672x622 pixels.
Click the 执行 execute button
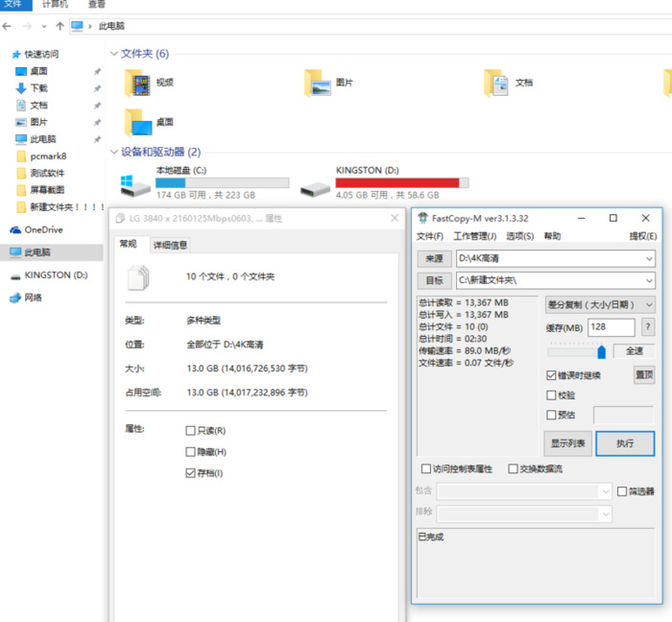click(625, 443)
